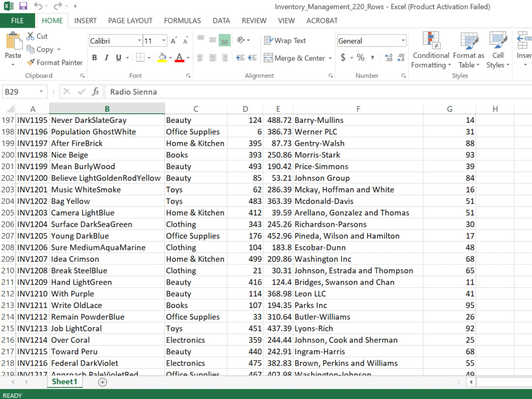Apply yellow fill color
Image resolution: width=532 pixels, height=399 pixels.
pos(162,57)
